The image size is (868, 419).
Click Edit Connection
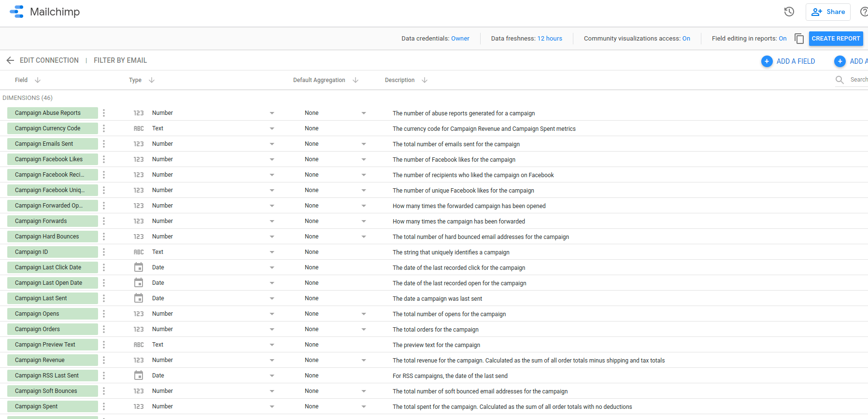(49, 60)
